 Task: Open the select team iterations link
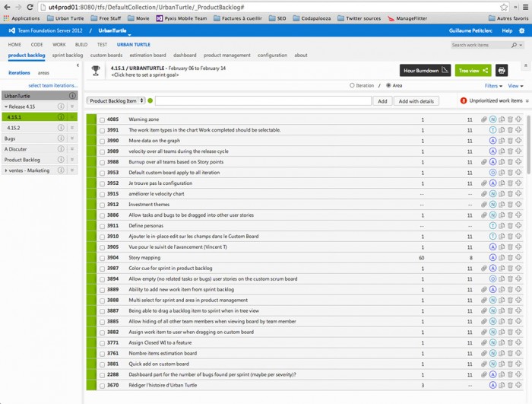click(52, 85)
